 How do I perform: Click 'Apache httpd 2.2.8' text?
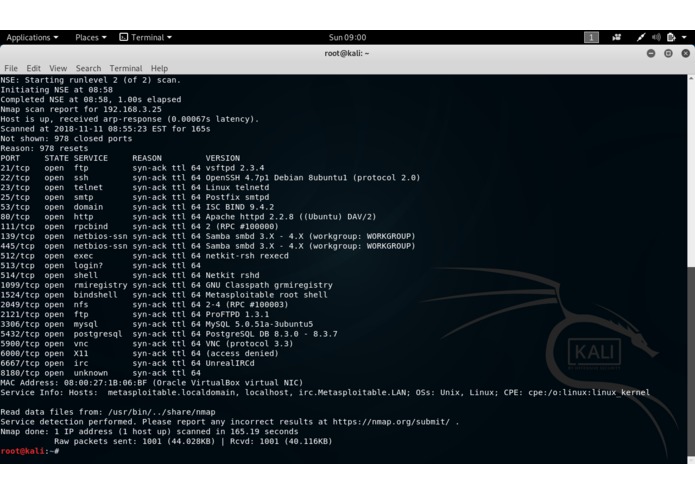(x=249, y=217)
